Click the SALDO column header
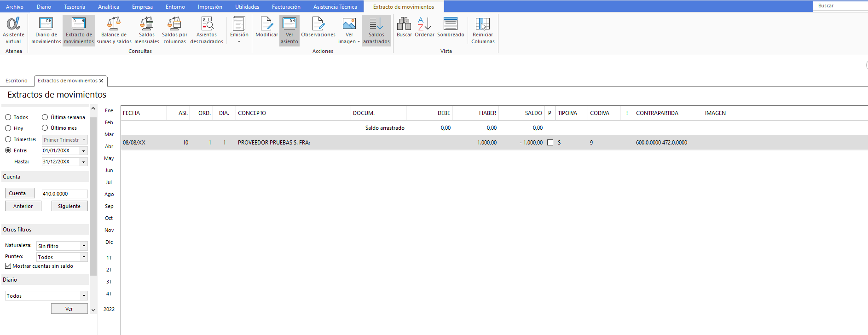This screenshot has width=868, height=335. (521, 113)
